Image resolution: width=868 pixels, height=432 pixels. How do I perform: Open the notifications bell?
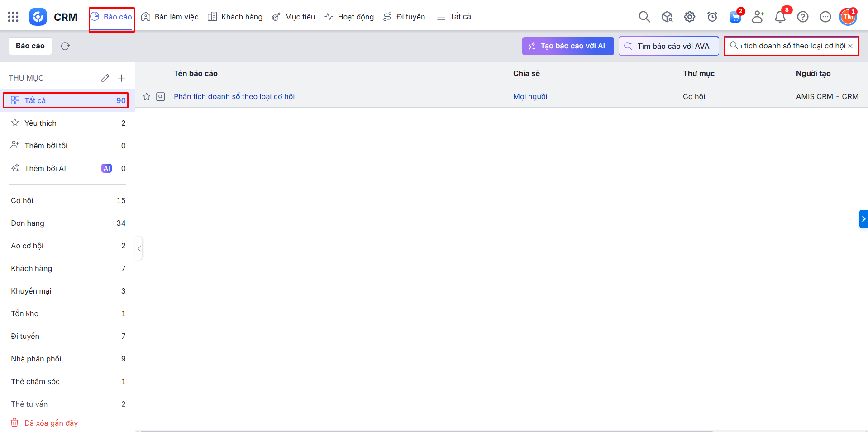(x=780, y=17)
